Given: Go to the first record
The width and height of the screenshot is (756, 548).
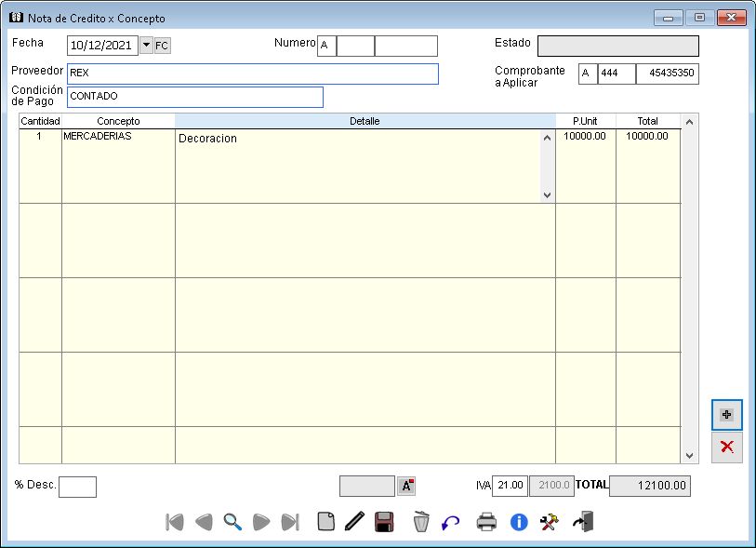Looking at the screenshot, I should [174, 522].
